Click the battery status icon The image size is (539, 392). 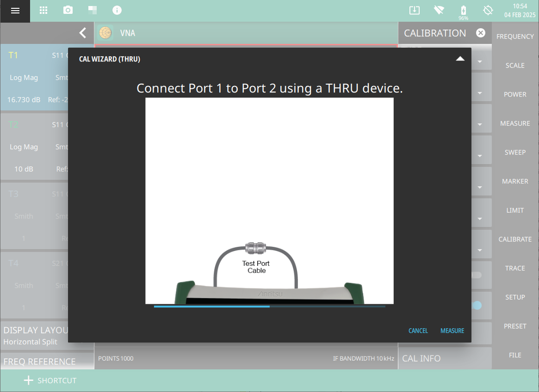pos(463,10)
